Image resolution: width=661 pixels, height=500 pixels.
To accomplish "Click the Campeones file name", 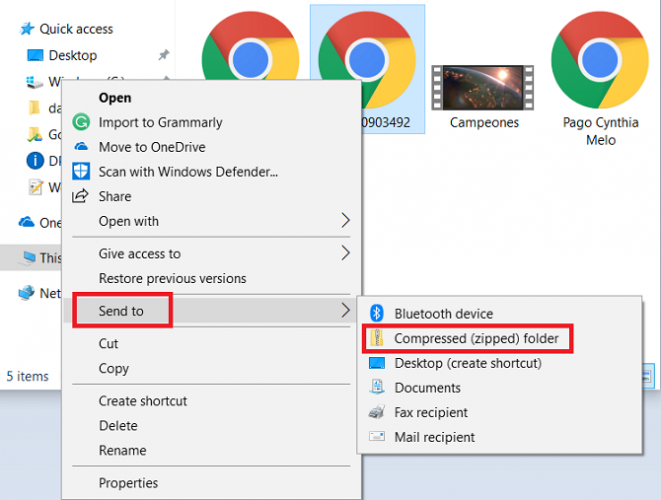I will pyautogui.click(x=484, y=122).
